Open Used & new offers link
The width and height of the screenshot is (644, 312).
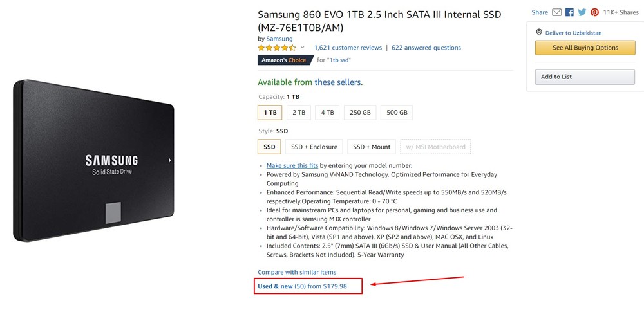coord(302,286)
